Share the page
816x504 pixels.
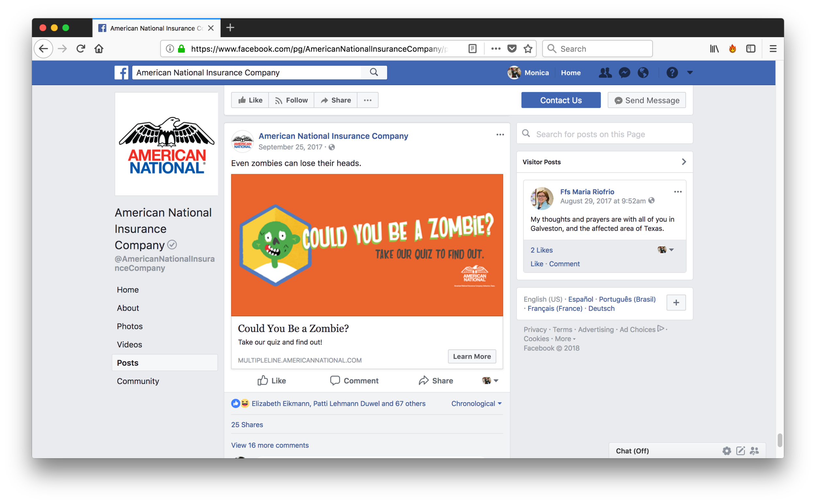click(335, 100)
